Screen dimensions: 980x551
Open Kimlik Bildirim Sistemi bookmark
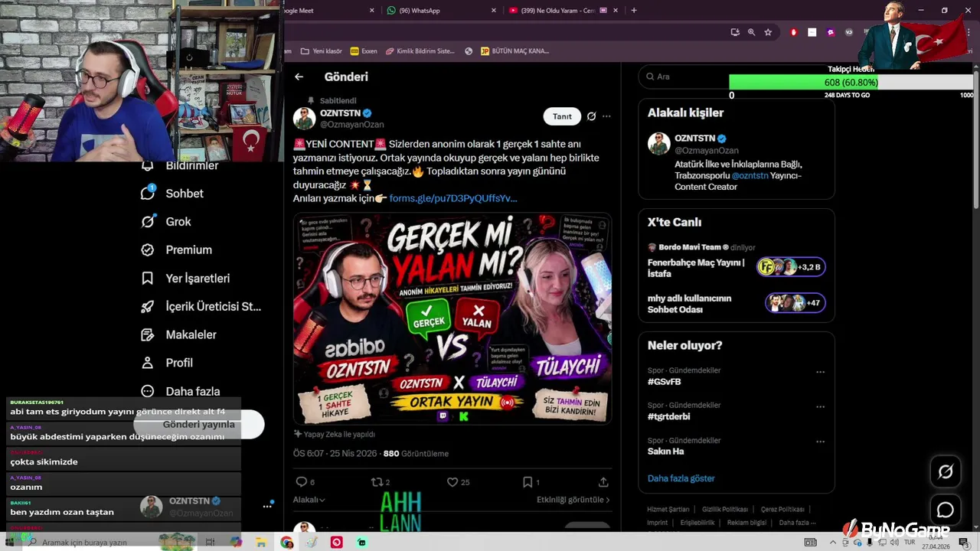[420, 51]
